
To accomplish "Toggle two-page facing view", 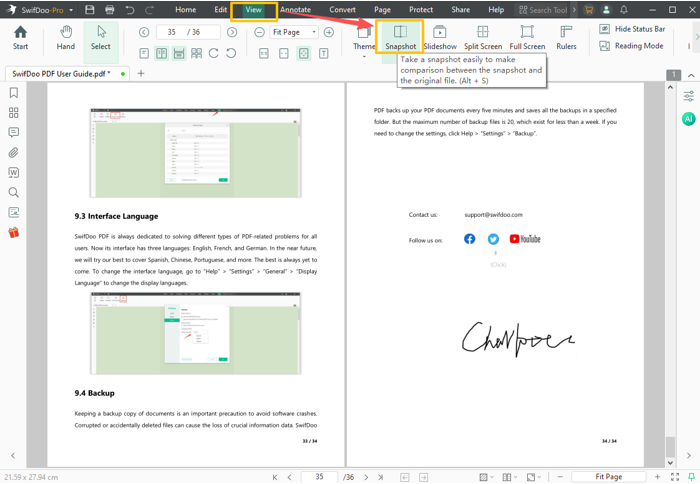I will 162,54.
